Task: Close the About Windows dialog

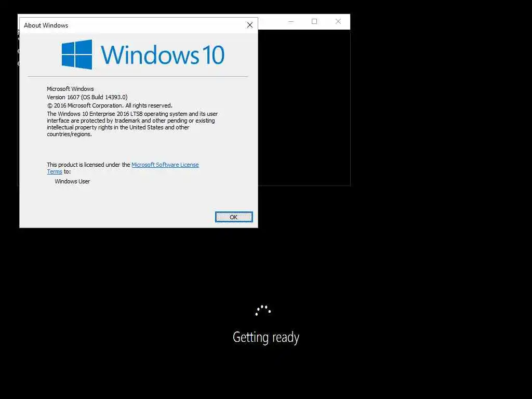Action: click(250, 25)
